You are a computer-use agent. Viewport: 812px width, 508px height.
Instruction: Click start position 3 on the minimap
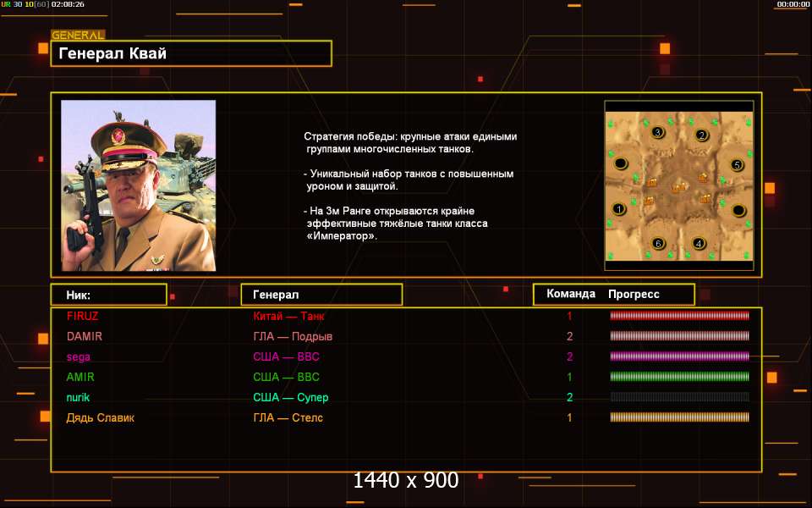click(658, 132)
